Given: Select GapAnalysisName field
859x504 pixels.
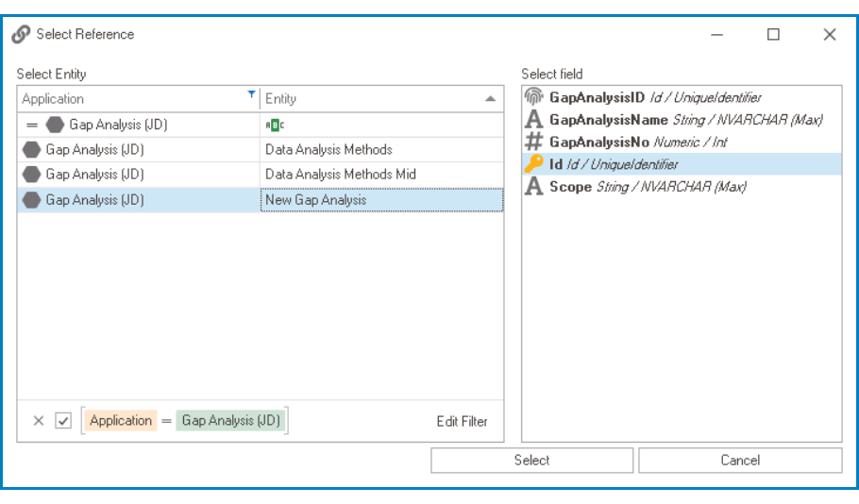Looking at the screenshot, I should pyautogui.click(x=682, y=120).
